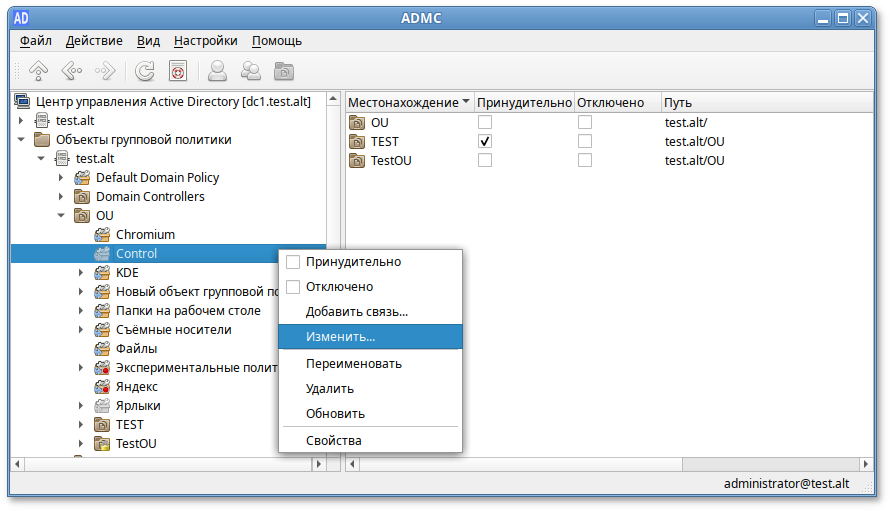Click the create organizational unit toolbar icon
Viewport: 890px width, 511px height.
284,72
